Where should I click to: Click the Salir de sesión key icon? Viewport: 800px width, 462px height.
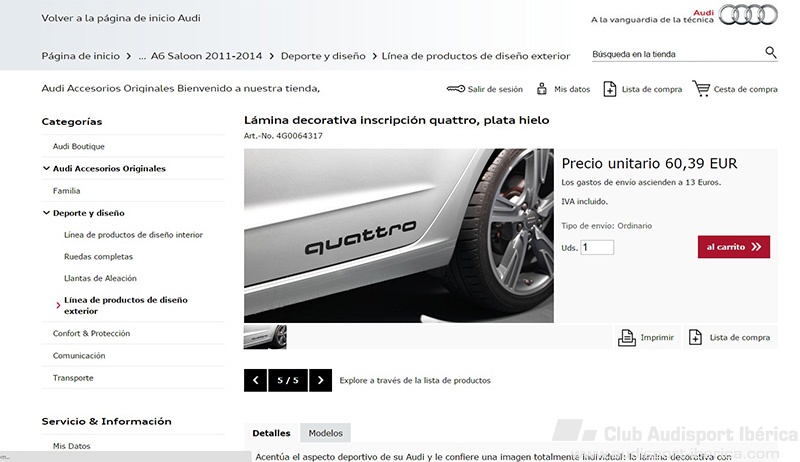[x=456, y=89]
